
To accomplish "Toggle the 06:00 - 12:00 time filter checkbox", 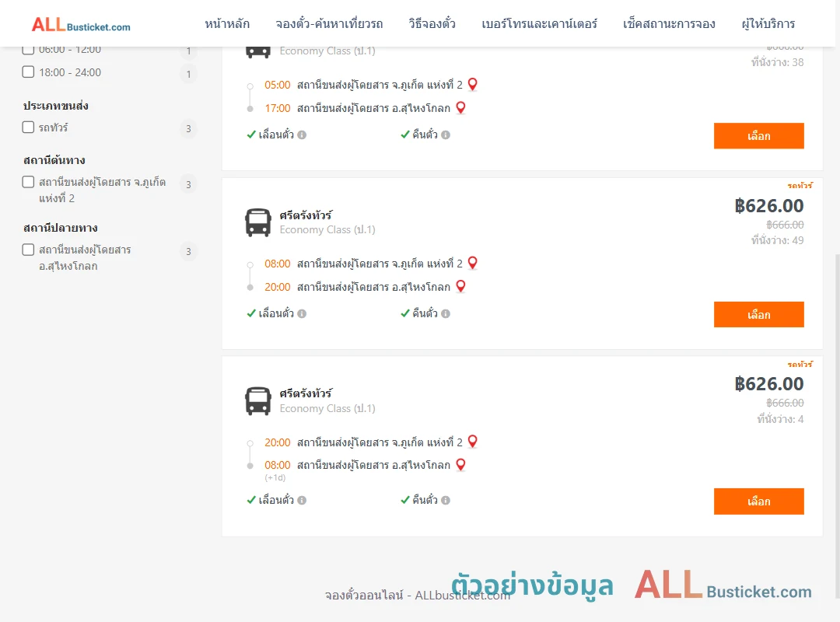I will coord(29,49).
